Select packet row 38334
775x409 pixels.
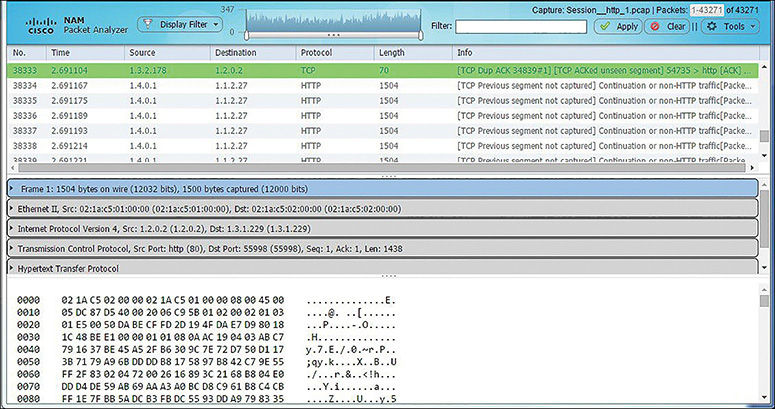pyautogui.click(x=383, y=86)
